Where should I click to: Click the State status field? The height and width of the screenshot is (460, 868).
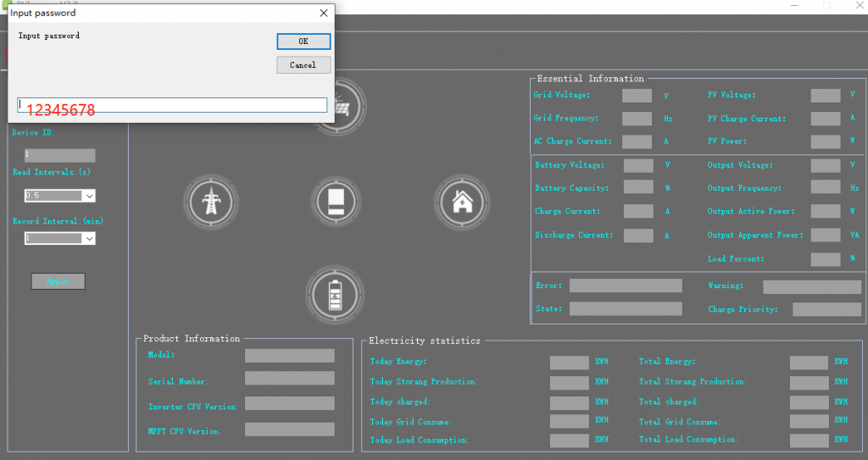point(626,309)
